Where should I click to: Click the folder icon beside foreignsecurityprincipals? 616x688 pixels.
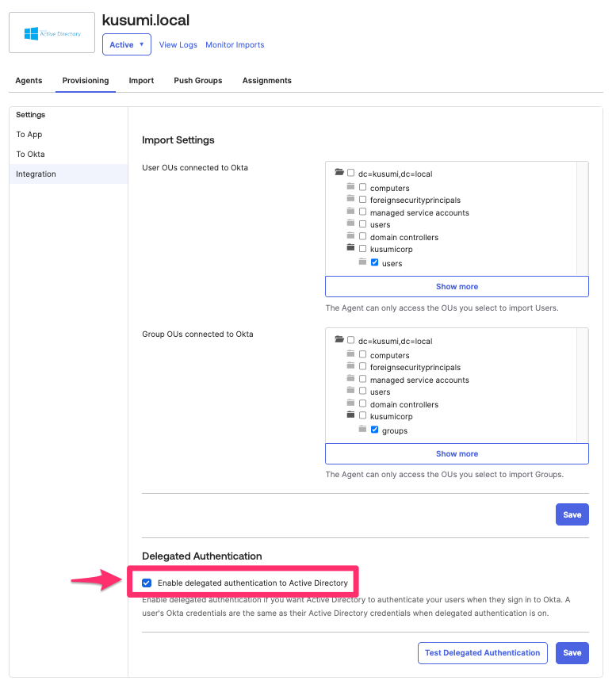350,200
